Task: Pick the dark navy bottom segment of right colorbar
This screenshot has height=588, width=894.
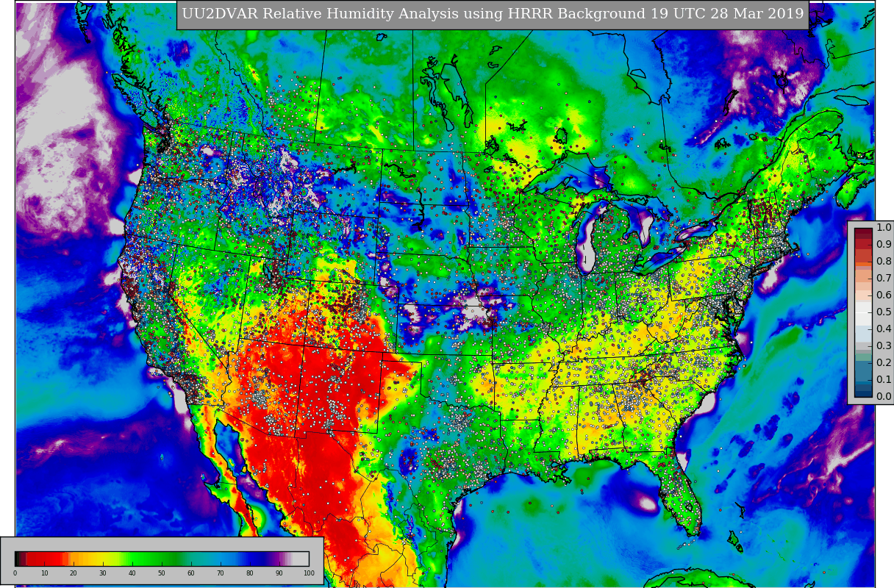Action: pos(863,393)
